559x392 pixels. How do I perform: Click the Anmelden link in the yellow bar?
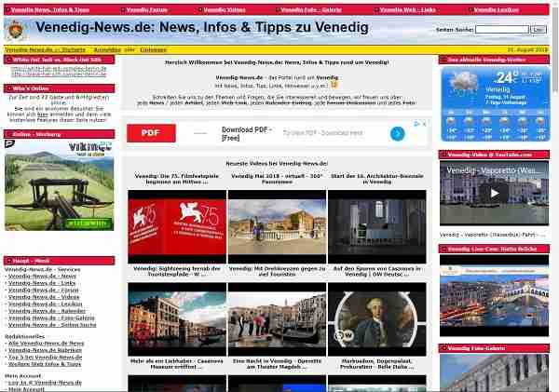(107, 48)
